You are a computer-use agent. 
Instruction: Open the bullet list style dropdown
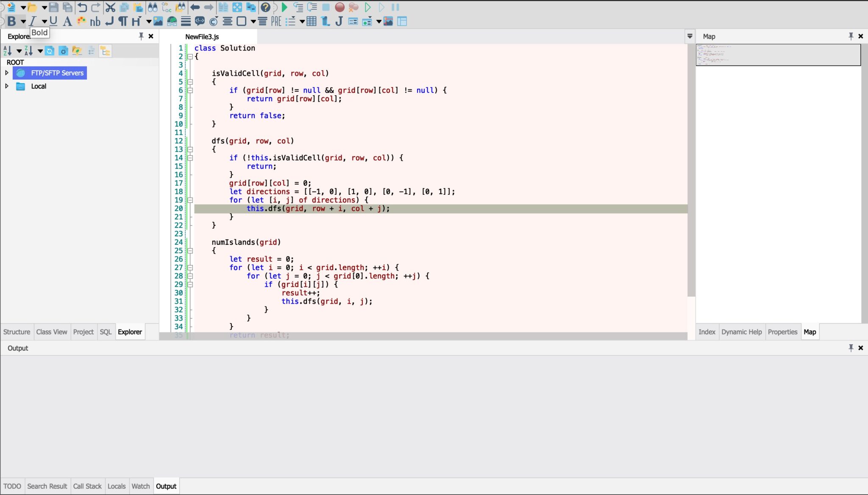(301, 21)
